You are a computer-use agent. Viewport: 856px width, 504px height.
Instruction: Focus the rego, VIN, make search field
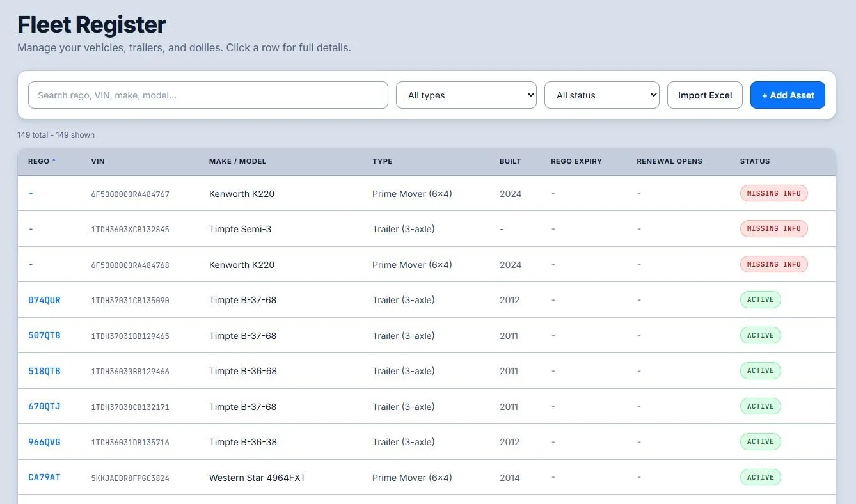[x=208, y=95]
